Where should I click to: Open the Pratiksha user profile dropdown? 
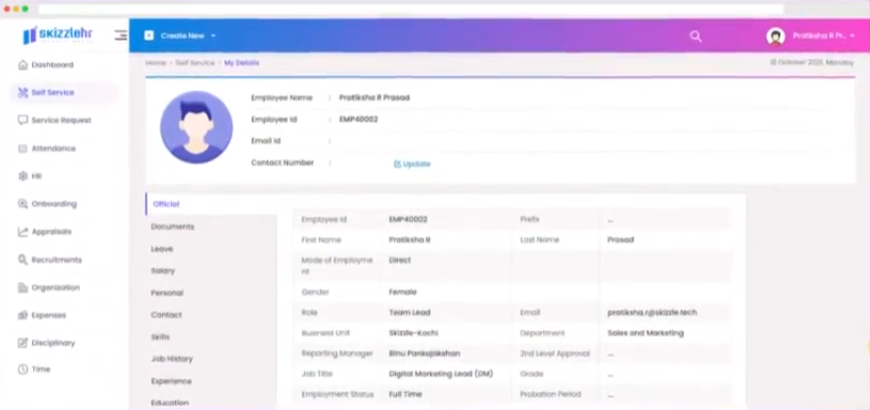[811, 36]
